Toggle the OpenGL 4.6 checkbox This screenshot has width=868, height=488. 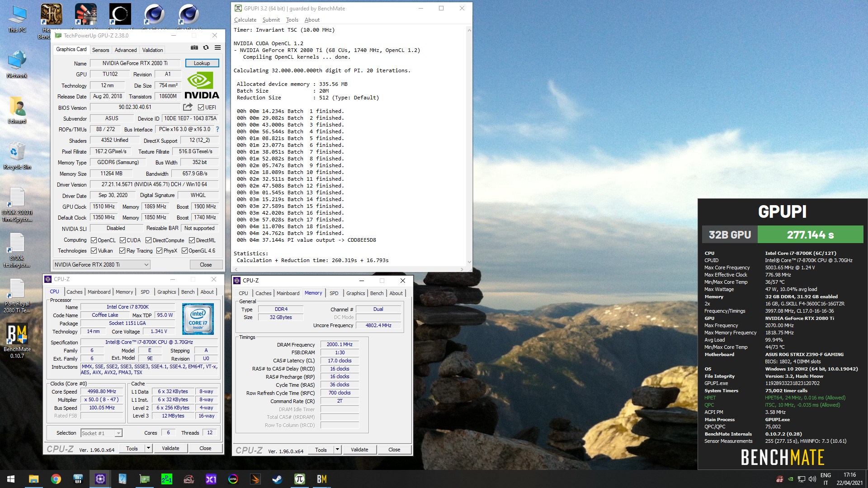click(x=184, y=251)
